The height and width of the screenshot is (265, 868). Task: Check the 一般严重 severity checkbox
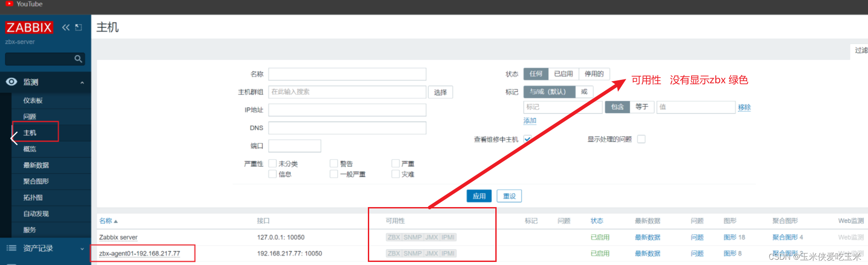tap(334, 174)
